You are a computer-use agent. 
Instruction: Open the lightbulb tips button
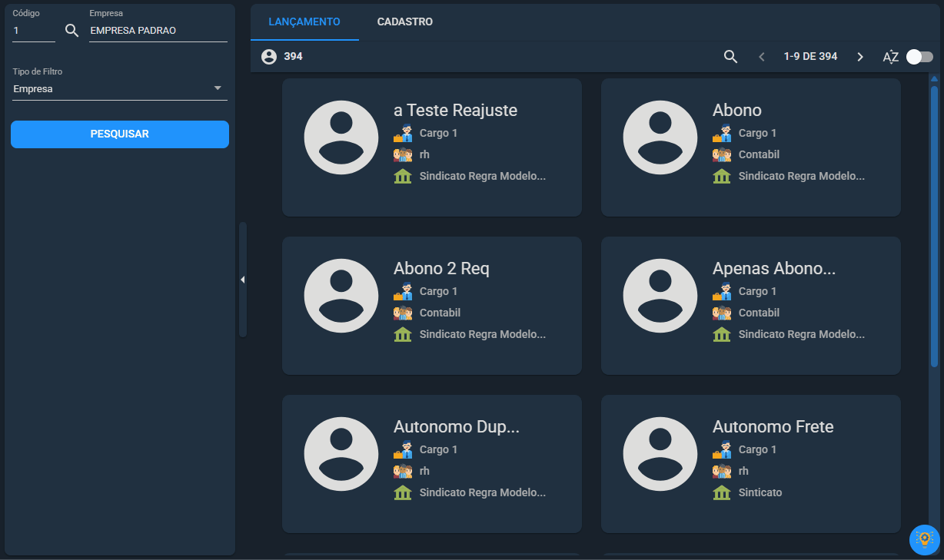pos(925,539)
